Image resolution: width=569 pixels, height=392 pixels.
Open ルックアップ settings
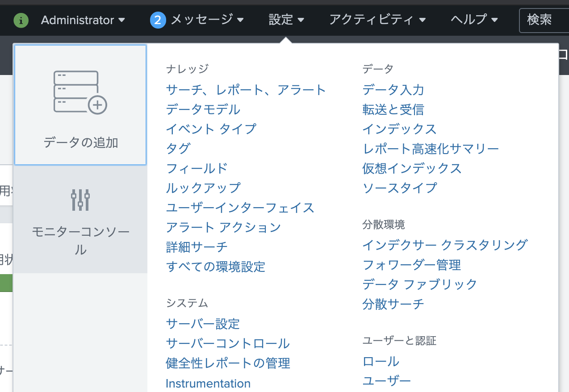point(203,188)
